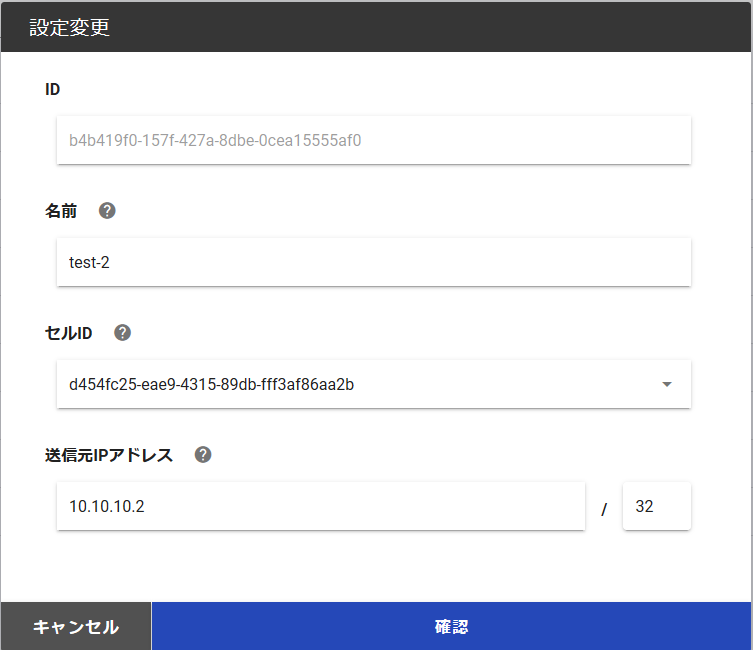Screen dimensions: 753x650
Task: Expand the セルID dropdown arrow
Action: [x=667, y=384]
